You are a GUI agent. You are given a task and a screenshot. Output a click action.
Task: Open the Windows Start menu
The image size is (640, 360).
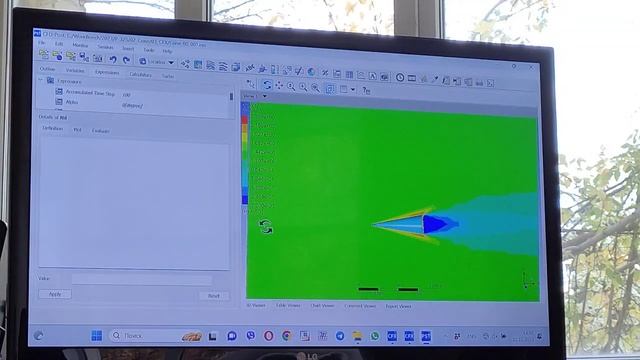click(97, 336)
